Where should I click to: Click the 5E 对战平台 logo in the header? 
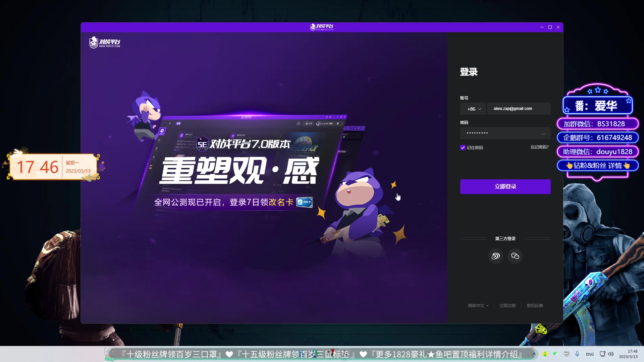[105, 42]
